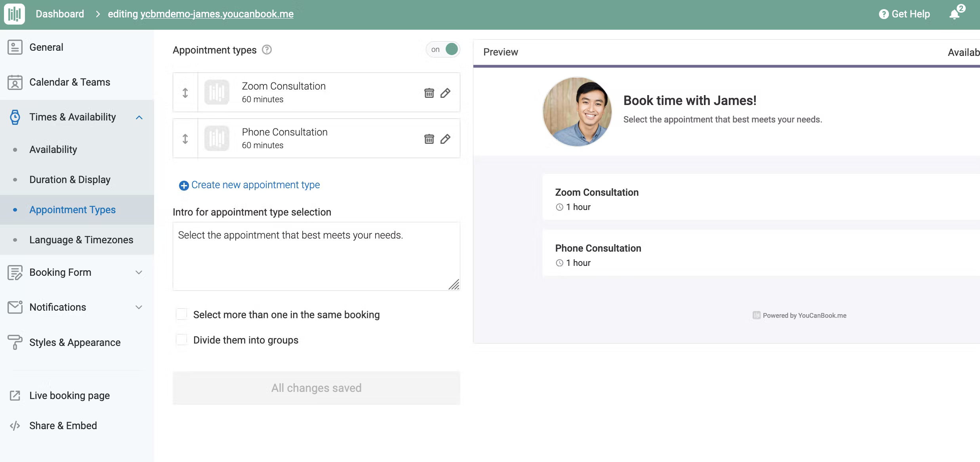
Task: Switch to the Preview tab
Action: [500, 52]
